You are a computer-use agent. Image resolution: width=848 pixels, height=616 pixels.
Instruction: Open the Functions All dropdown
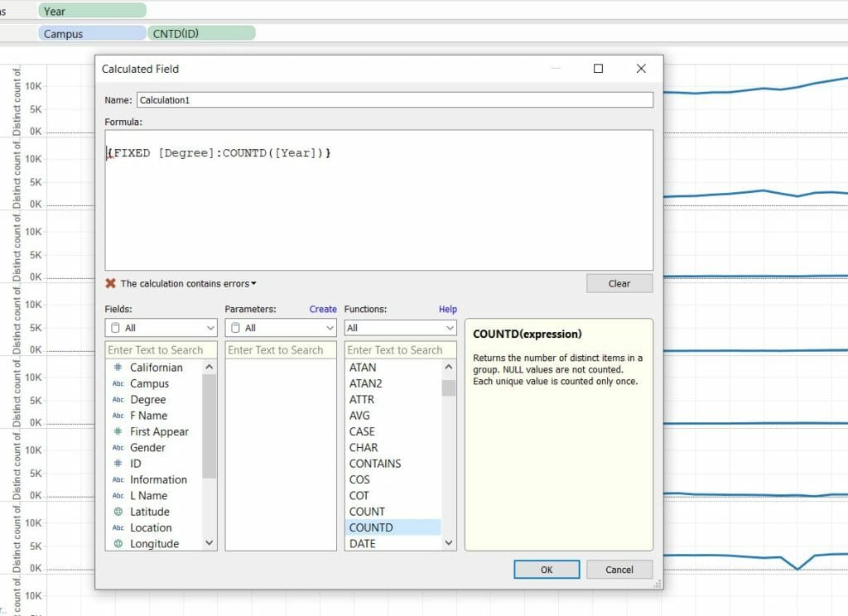(x=400, y=328)
